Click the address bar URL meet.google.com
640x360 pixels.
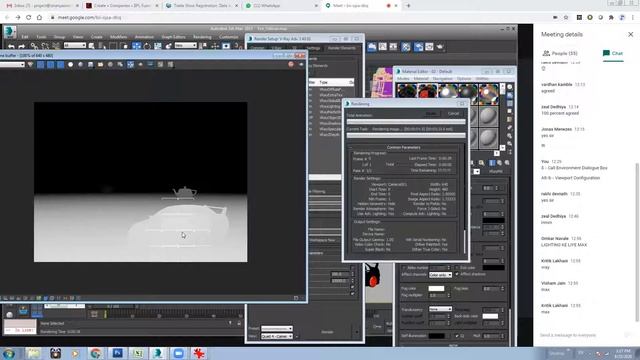pyautogui.click(x=89, y=18)
